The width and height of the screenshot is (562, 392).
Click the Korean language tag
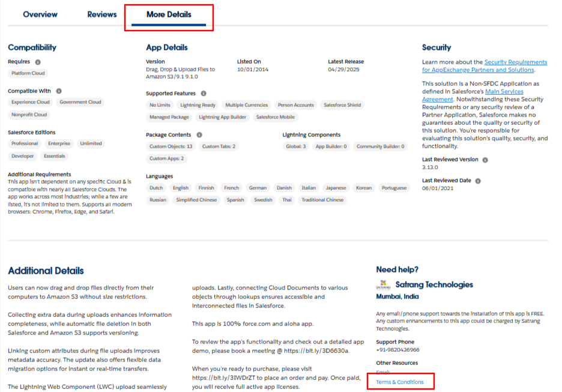pyautogui.click(x=364, y=188)
